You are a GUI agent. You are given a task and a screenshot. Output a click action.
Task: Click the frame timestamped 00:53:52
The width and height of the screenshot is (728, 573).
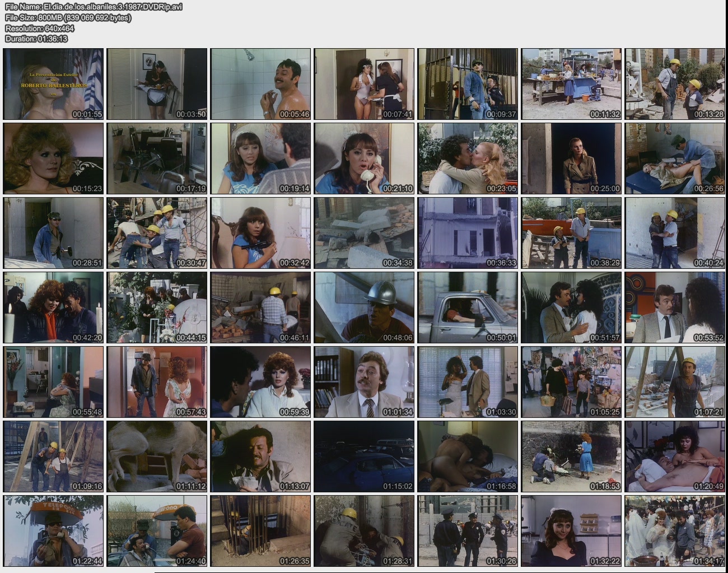(x=675, y=308)
